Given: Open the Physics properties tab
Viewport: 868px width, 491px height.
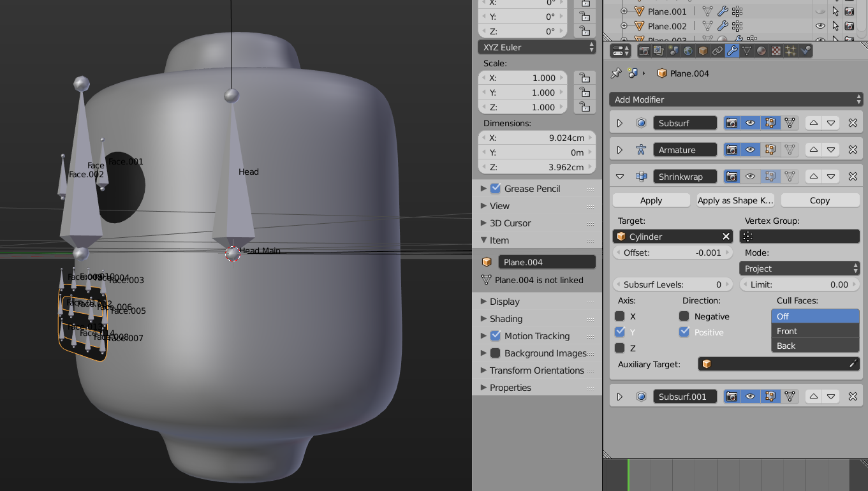Looking at the screenshot, I should [x=805, y=51].
